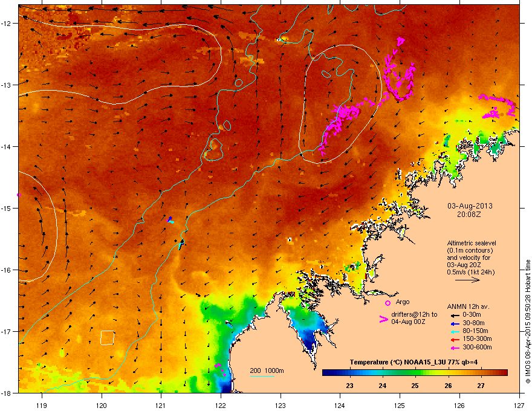Click the Argo legend text
The image size is (532, 411).
coord(403,302)
